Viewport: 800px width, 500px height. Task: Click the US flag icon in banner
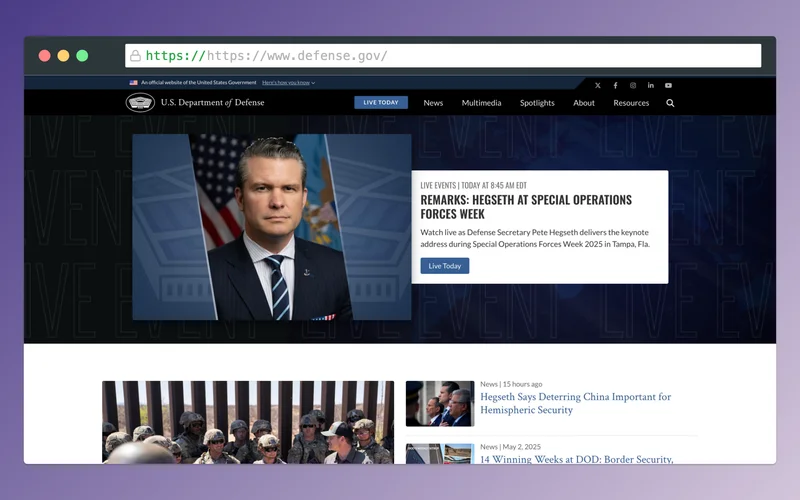[x=134, y=83]
